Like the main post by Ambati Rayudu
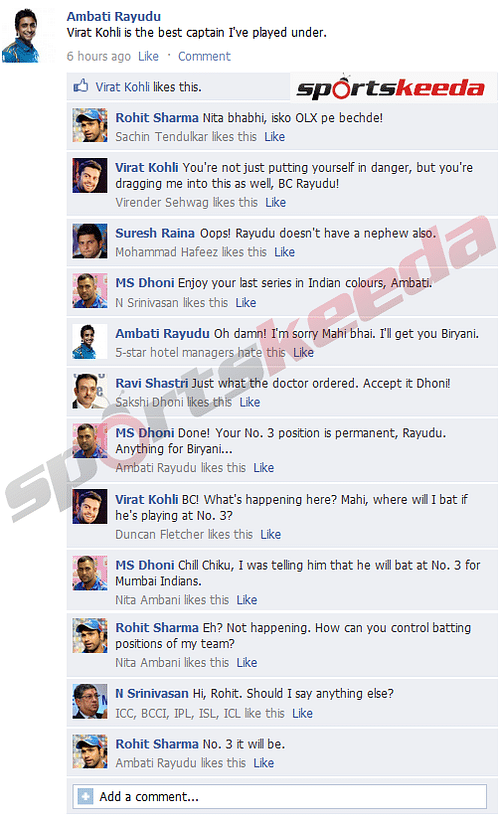This screenshot has height=819, width=500. (x=148, y=56)
